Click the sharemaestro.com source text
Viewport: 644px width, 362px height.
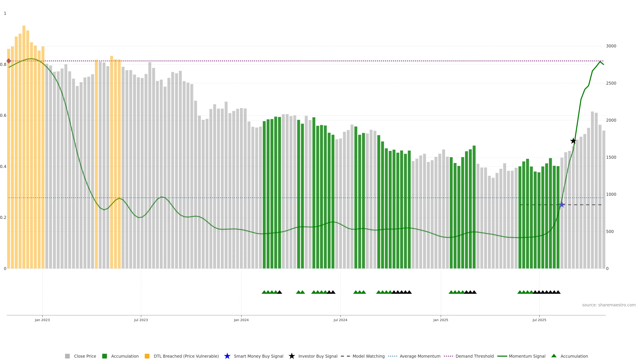coord(609,305)
